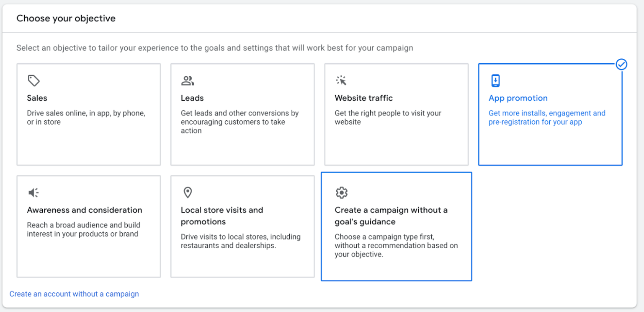This screenshot has height=312, width=644.
Task: Pick Awareness and consideration heading
Action: pyautogui.click(x=85, y=210)
